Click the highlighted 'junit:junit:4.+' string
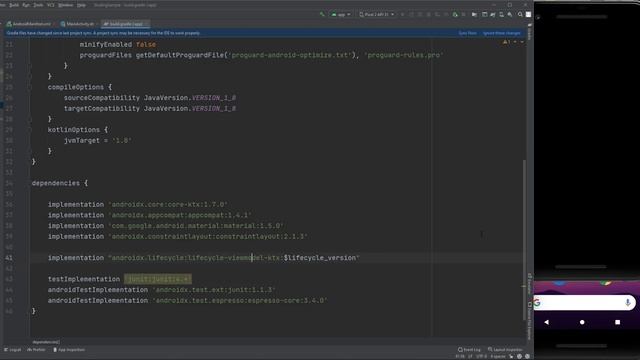640x360 pixels. pyautogui.click(x=158, y=279)
